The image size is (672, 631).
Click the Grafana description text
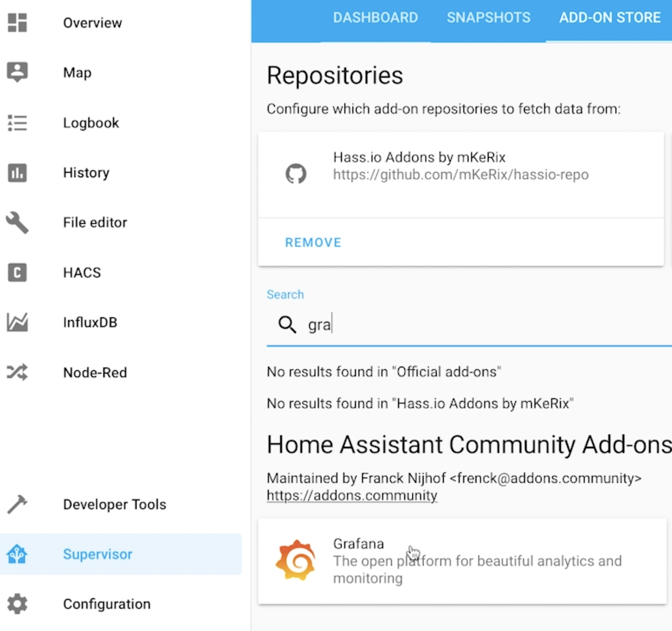click(477, 570)
